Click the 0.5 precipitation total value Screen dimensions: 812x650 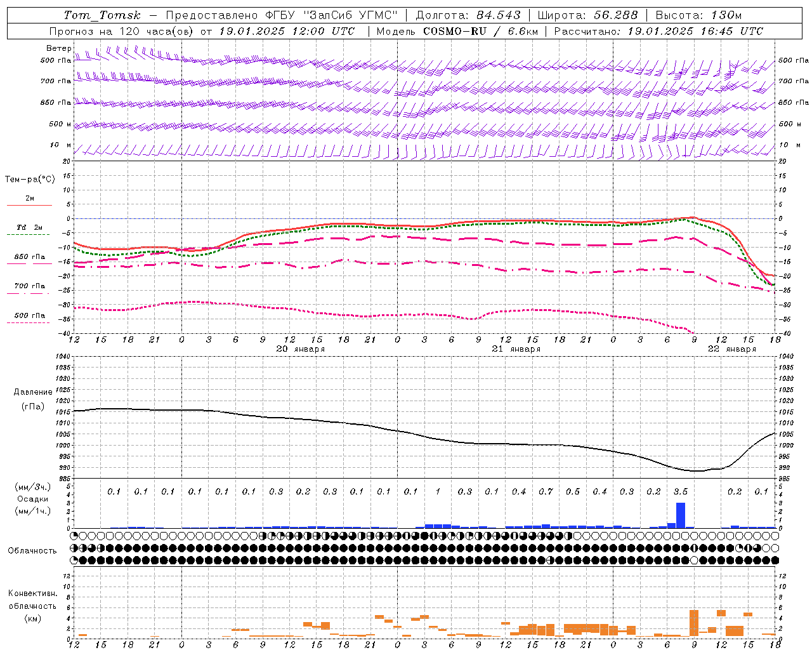point(573,492)
